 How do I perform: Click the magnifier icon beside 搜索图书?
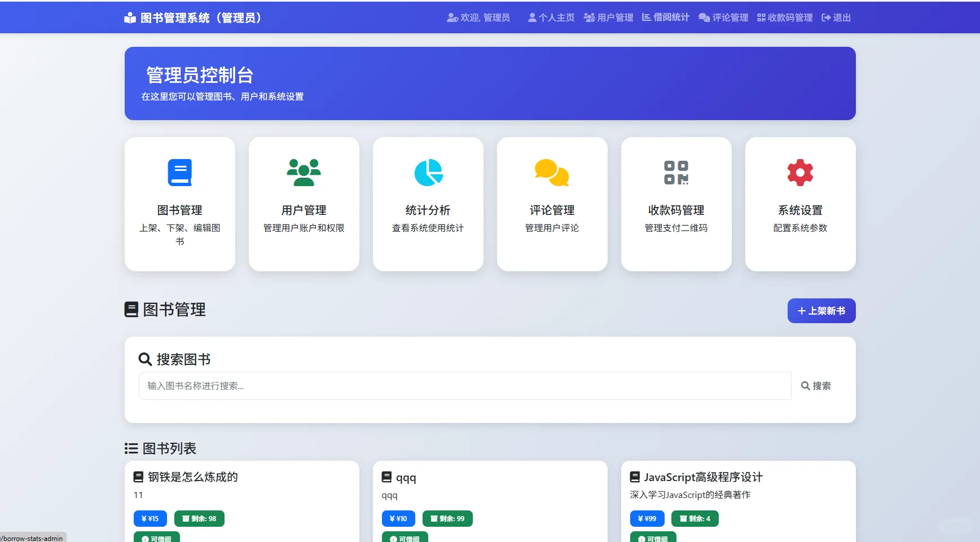[x=145, y=359]
